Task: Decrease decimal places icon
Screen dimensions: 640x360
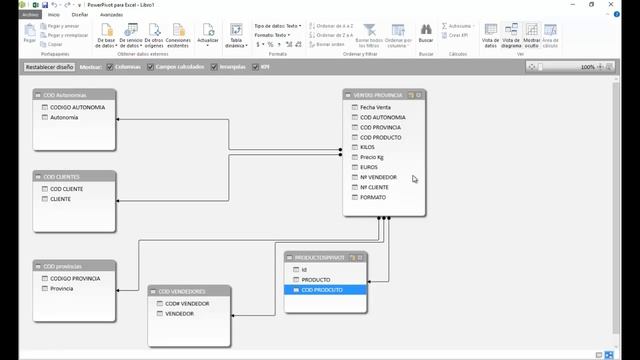Action: 298,44
